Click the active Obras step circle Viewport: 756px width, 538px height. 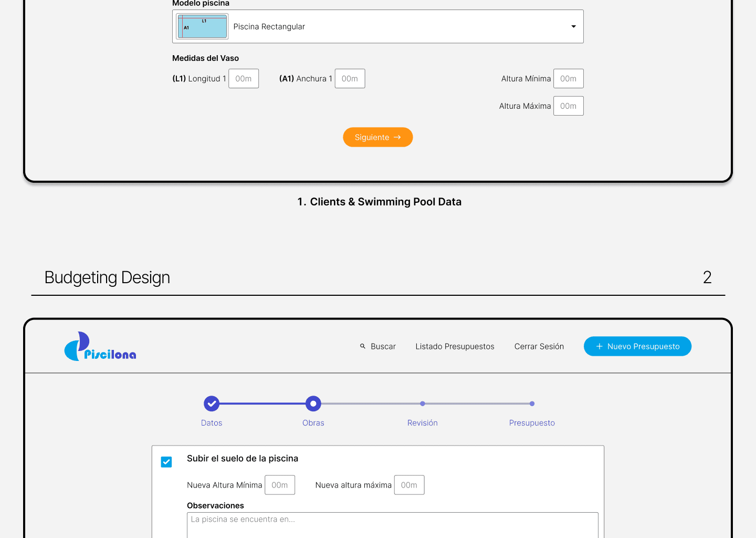313,403
